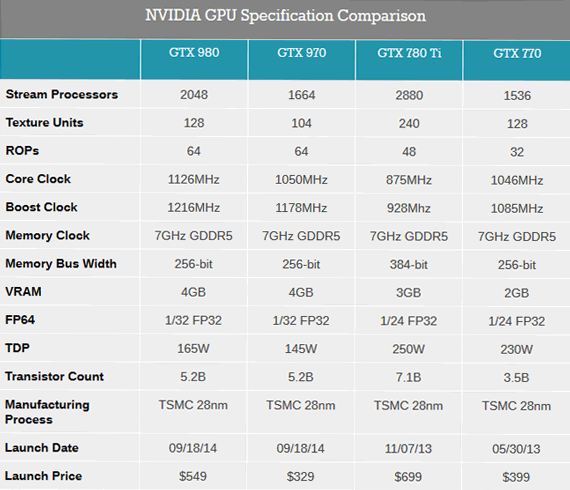Click the Memory Clock row label
This screenshot has height=490, width=570.
click(x=47, y=235)
